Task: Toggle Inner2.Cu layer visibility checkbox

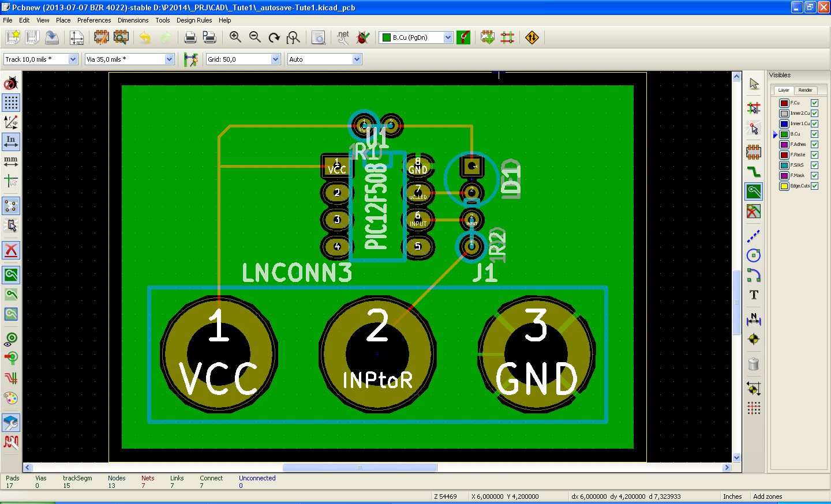Action: click(x=815, y=113)
